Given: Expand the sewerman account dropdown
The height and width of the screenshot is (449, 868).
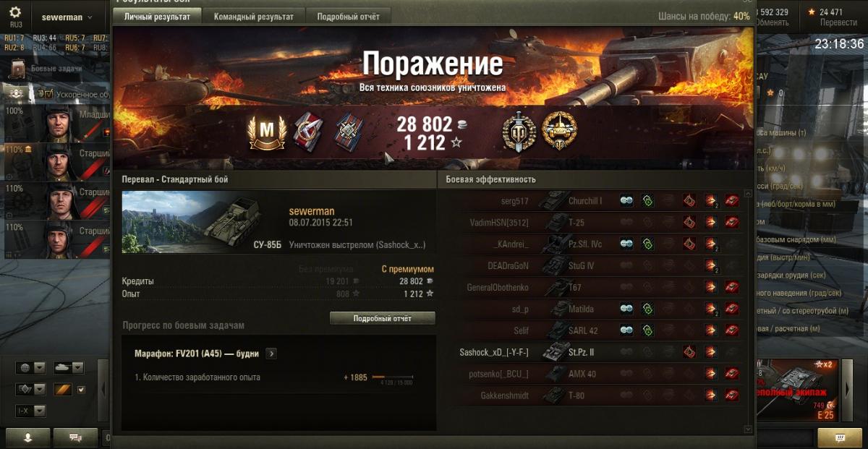Looking at the screenshot, I should click(x=67, y=17).
